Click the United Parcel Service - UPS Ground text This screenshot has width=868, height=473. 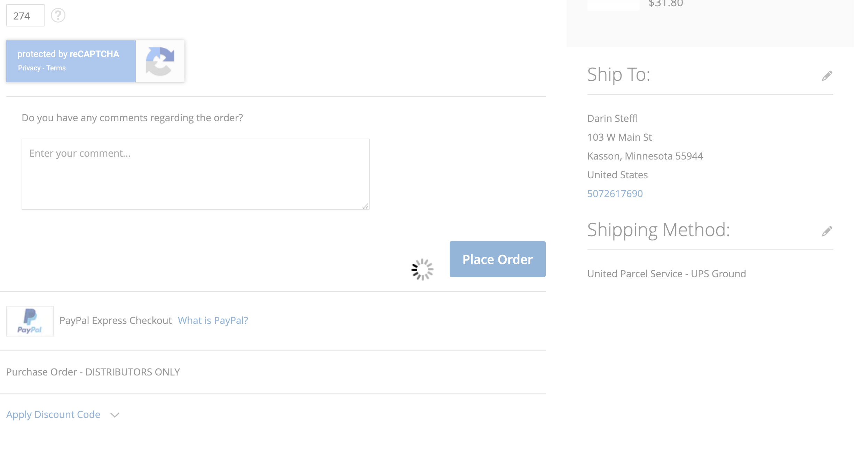(666, 274)
